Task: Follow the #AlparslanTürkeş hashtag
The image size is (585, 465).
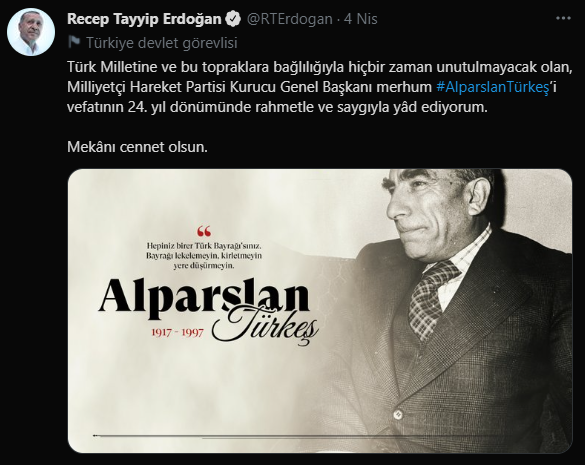Action: click(x=492, y=87)
